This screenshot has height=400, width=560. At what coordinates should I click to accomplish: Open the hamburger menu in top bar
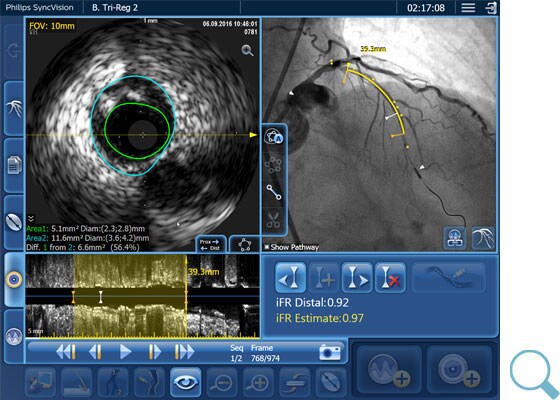pos(468,8)
